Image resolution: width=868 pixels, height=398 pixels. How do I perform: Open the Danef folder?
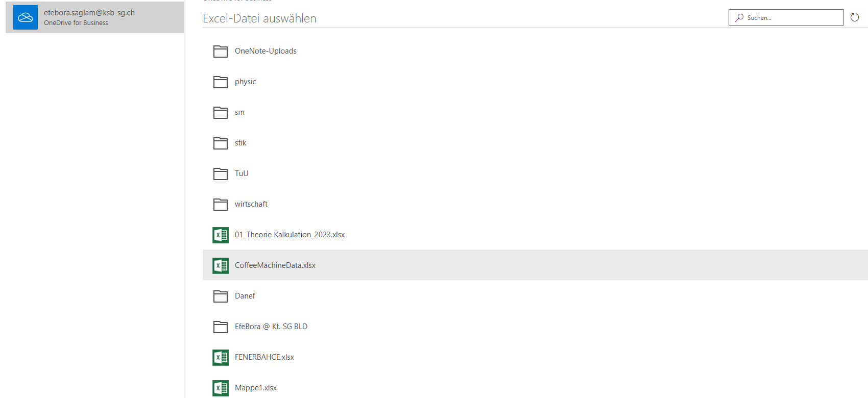point(245,296)
